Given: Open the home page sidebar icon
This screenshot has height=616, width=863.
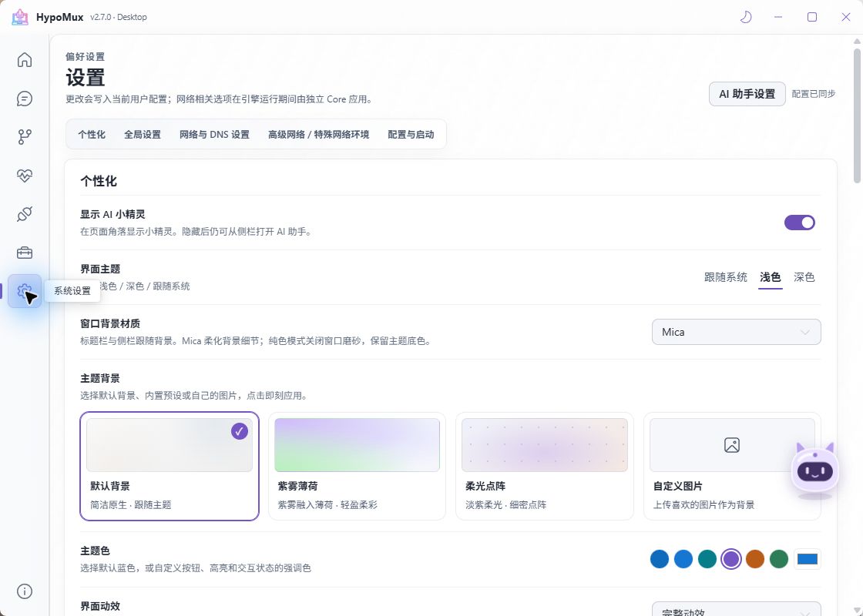Looking at the screenshot, I should click(24, 59).
